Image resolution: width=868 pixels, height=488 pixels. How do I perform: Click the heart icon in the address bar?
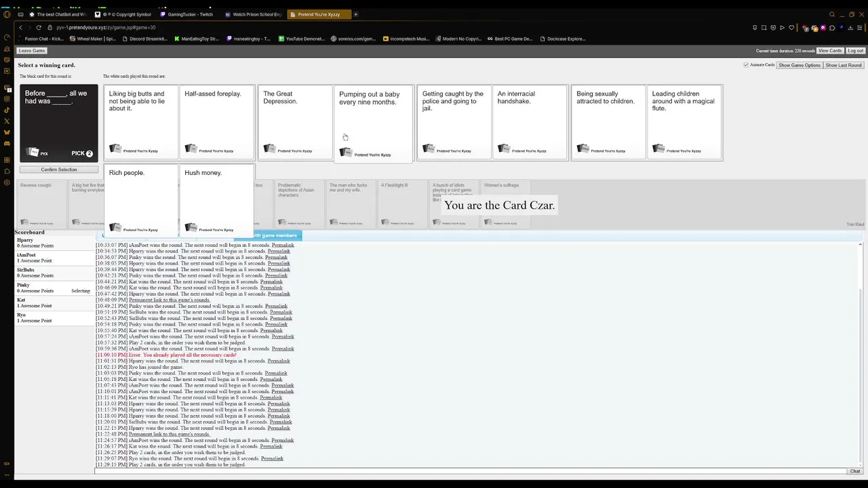791,28
